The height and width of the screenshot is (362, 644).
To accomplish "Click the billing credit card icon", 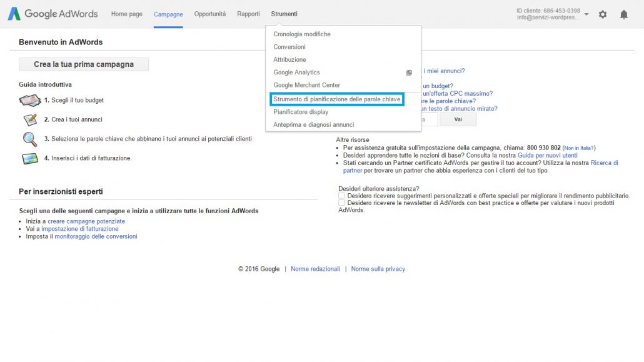I will [30, 158].
